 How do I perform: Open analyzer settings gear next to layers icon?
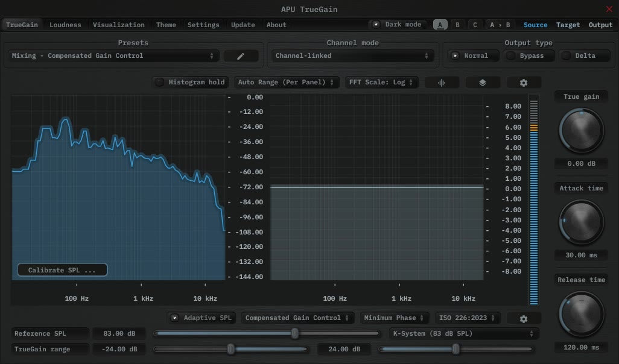pos(524,83)
